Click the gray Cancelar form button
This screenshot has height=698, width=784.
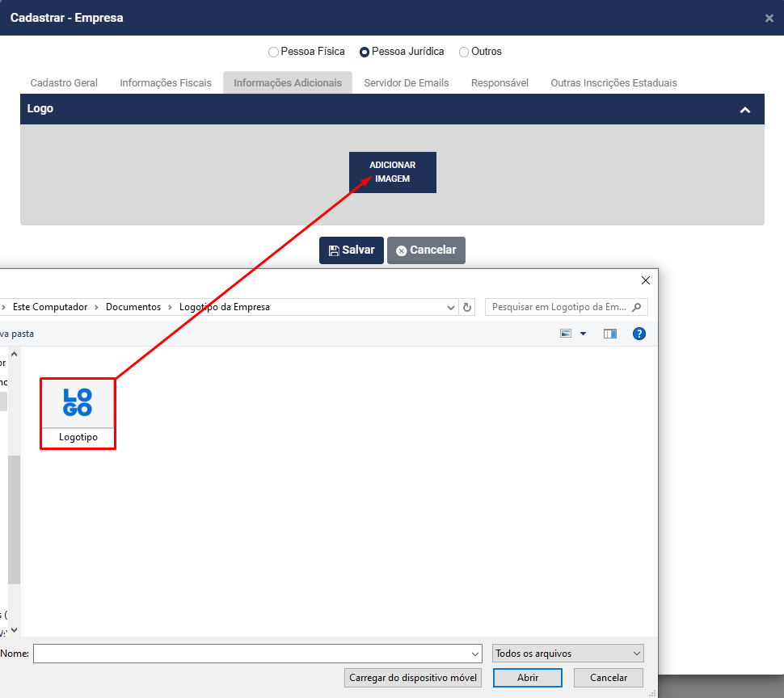(426, 250)
